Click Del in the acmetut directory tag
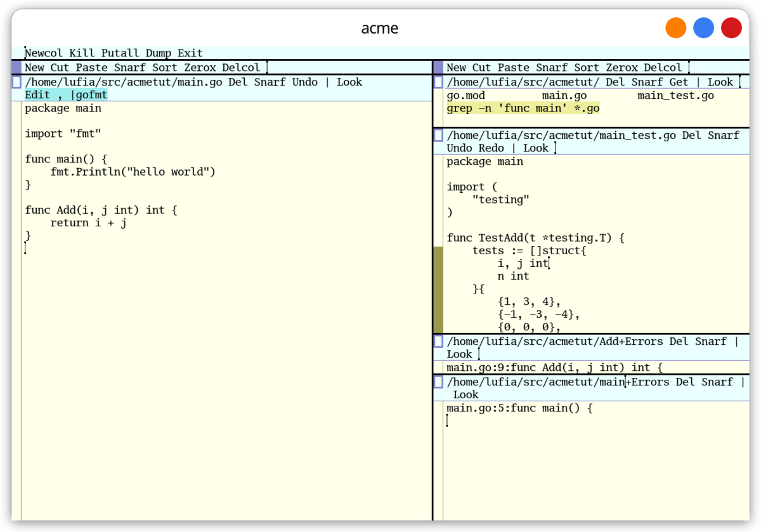Image resolution: width=761 pixels, height=532 pixels. [x=615, y=82]
